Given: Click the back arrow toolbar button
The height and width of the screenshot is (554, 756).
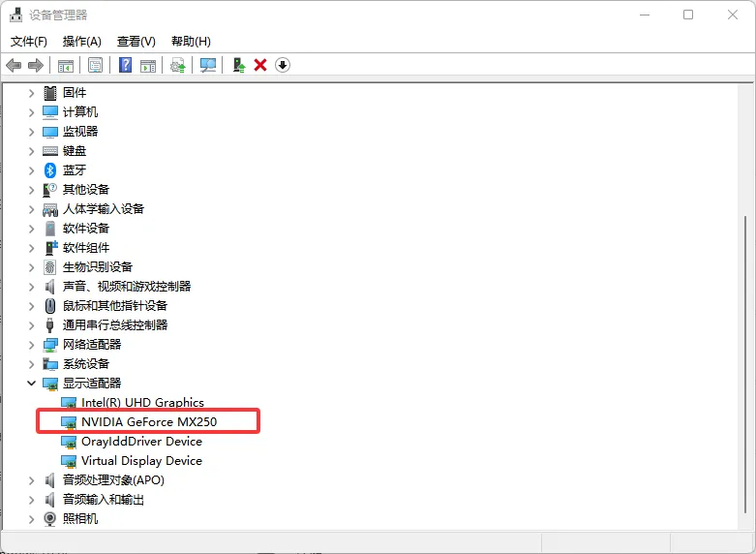Looking at the screenshot, I should (x=14, y=65).
